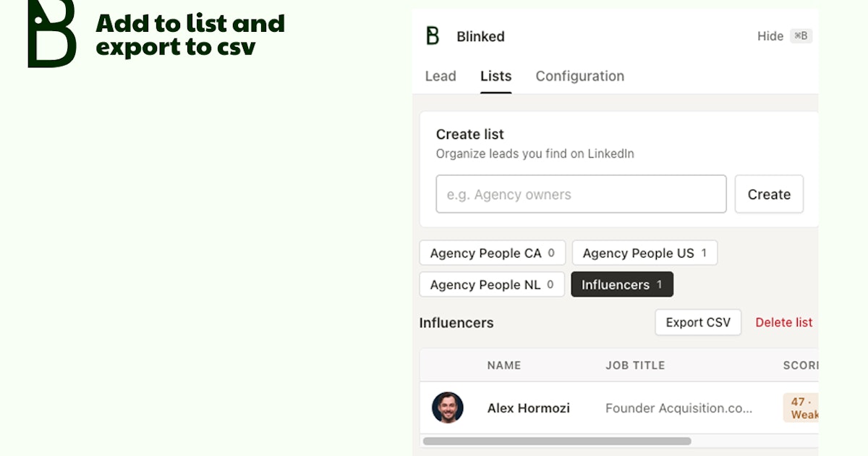868x456 pixels.
Task: Click the horizontal scrollbar under the table
Action: [x=557, y=441]
